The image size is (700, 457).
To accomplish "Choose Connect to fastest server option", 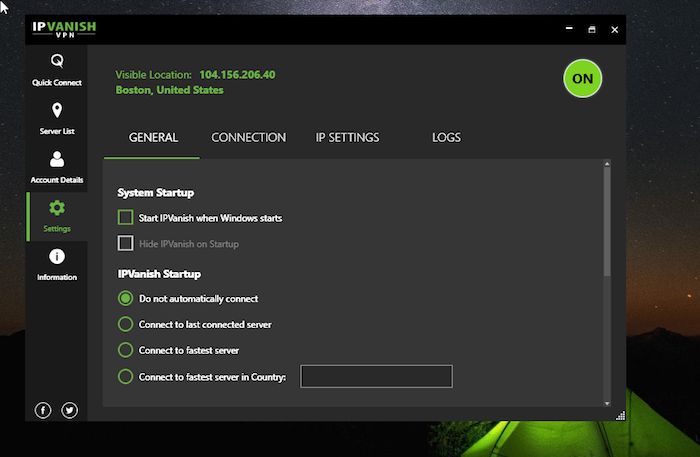I will pos(125,350).
